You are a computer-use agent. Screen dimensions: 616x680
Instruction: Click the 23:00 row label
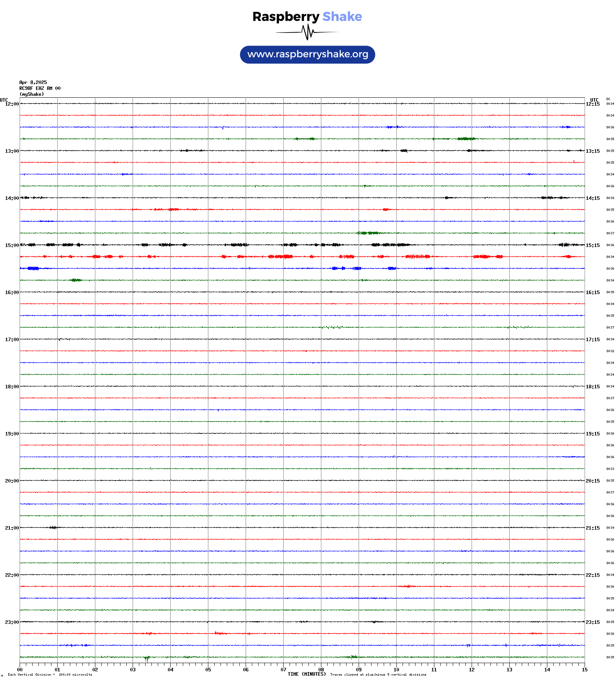click(x=12, y=622)
